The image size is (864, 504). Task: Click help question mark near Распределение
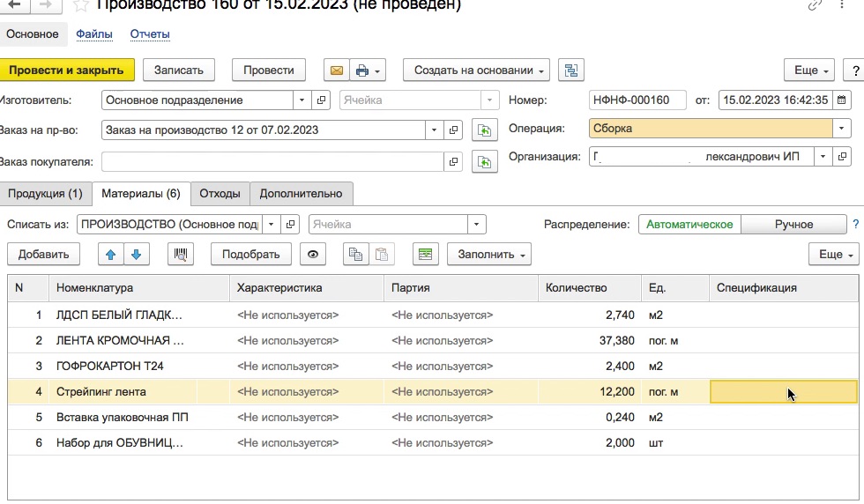[856, 224]
